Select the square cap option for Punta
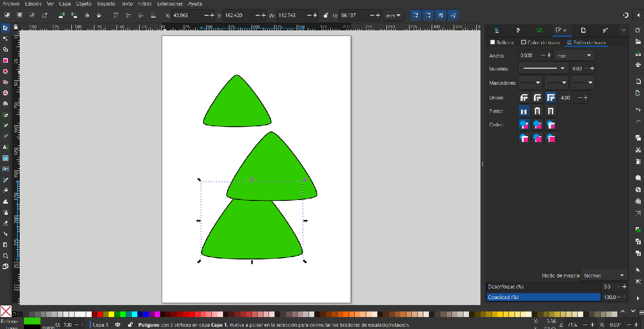The height and width of the screenshot is (329, 644). pyautogui.click(x=550, y=111)
